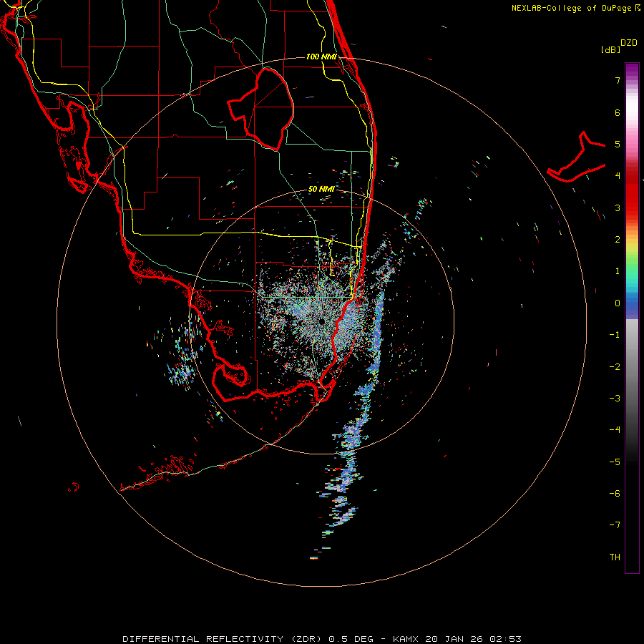The width and height of the screenshot is (644, 644).
Task: Click the -6 value on the color scale
Action: coord(615,493)
